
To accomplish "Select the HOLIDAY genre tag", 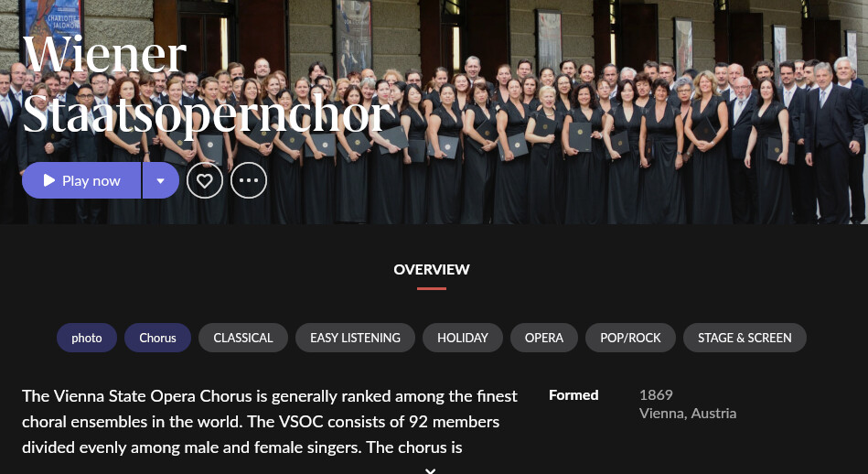I will click(463, 338).
